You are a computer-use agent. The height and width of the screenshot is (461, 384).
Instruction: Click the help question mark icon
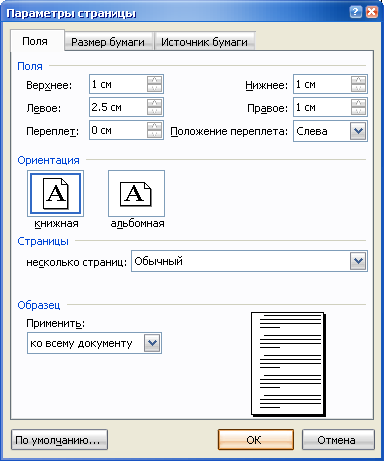coord(356,12)
